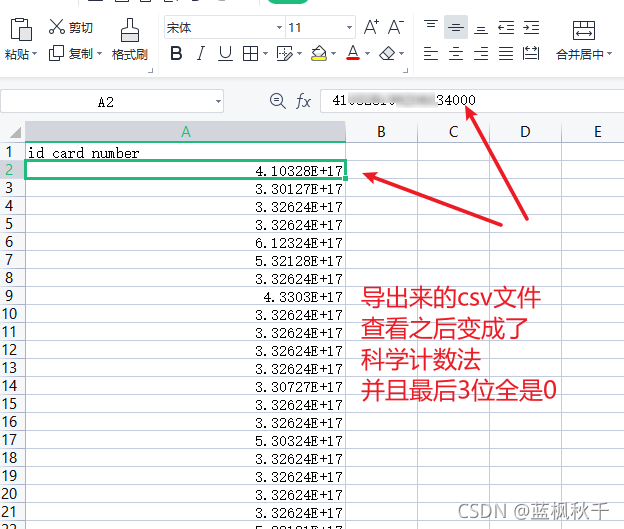This screenshot has width=624, height=529.
Task: Set vertical top align
Action: 431,27
